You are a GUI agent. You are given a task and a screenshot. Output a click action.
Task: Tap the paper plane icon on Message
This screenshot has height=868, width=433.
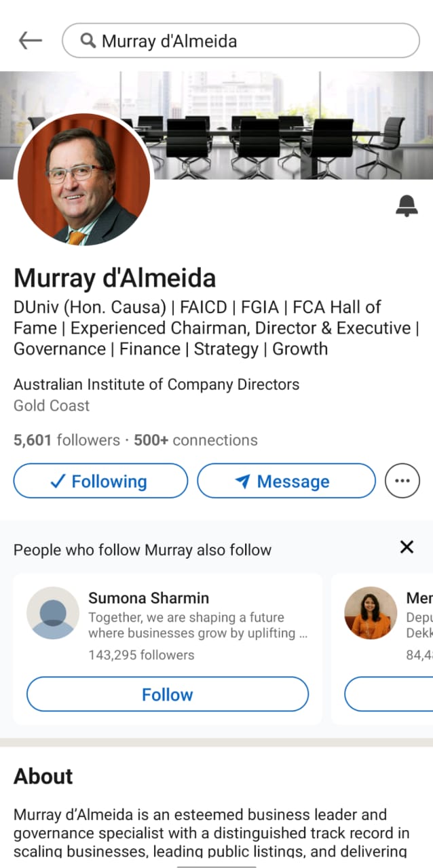click(242, 481)
